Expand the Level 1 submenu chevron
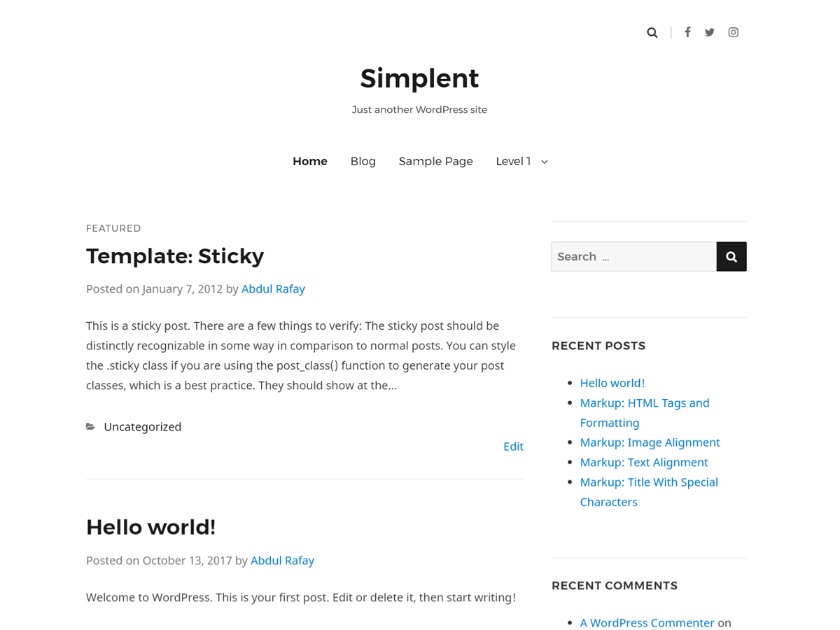840x630 pixels. [x=544, y=161]
